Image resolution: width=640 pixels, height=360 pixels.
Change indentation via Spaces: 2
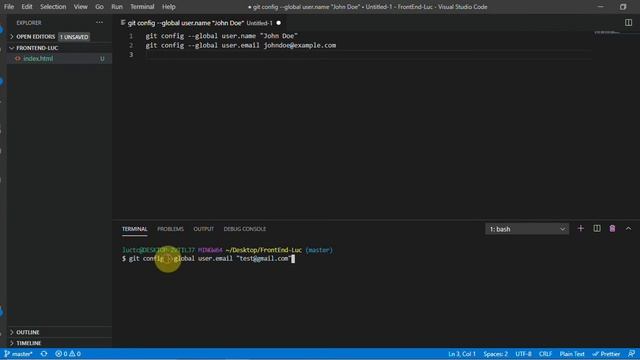click(496, 354)
